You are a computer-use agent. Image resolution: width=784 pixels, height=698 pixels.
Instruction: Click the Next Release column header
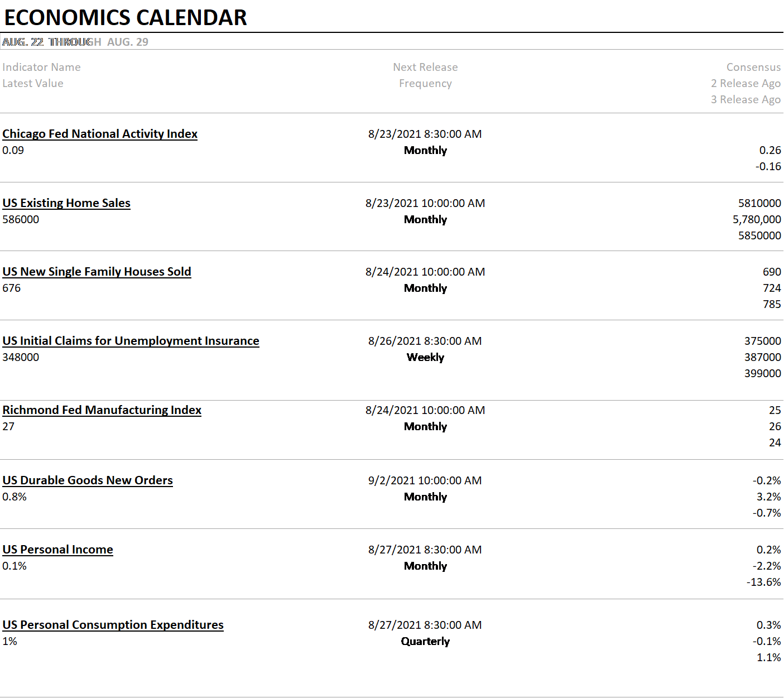click(425, 67)
